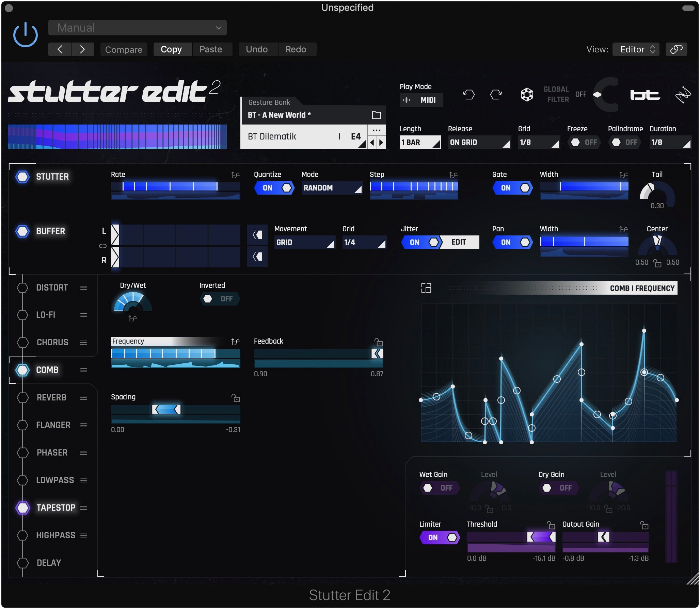Open the RANDOM mode dropdown in Stutter
Image resolution: width=700 pixels, height=609 pixels.
pyautogui.click(x=332, y=188)
